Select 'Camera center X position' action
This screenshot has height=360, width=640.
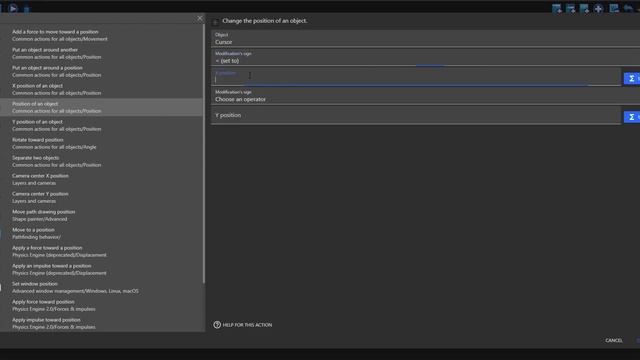coord(101,179)
